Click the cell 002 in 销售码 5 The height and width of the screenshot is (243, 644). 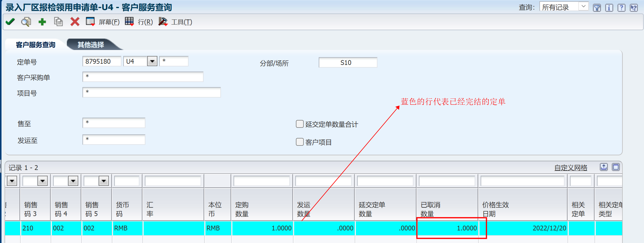click(x=97, y=228)
